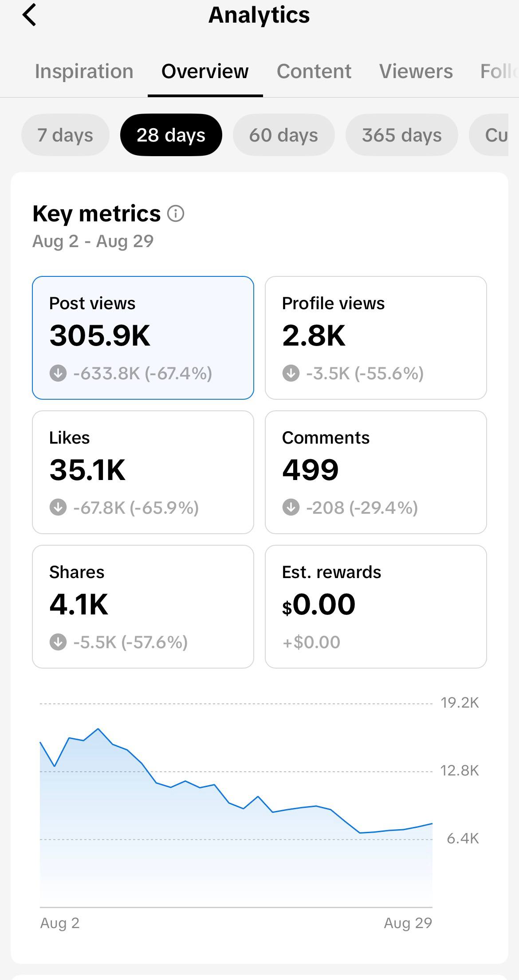Select the Post views metric card
Screen dimensions: 519x980
click(143, 338)
